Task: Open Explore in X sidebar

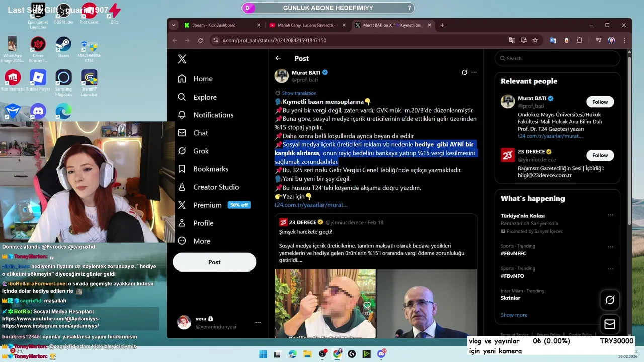Action: [x=197, y=97]
